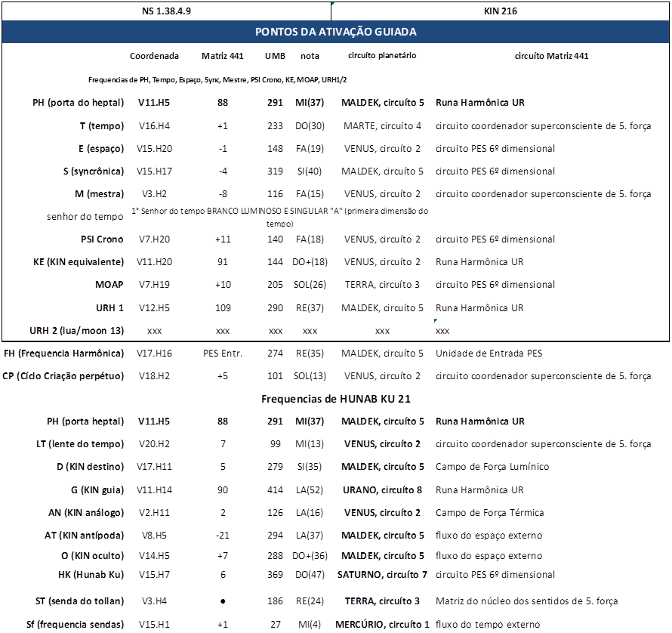Viewport: 672px width, 633px height.
Task: Click the T (tempo) row label
Action: [x=100, y=126]
